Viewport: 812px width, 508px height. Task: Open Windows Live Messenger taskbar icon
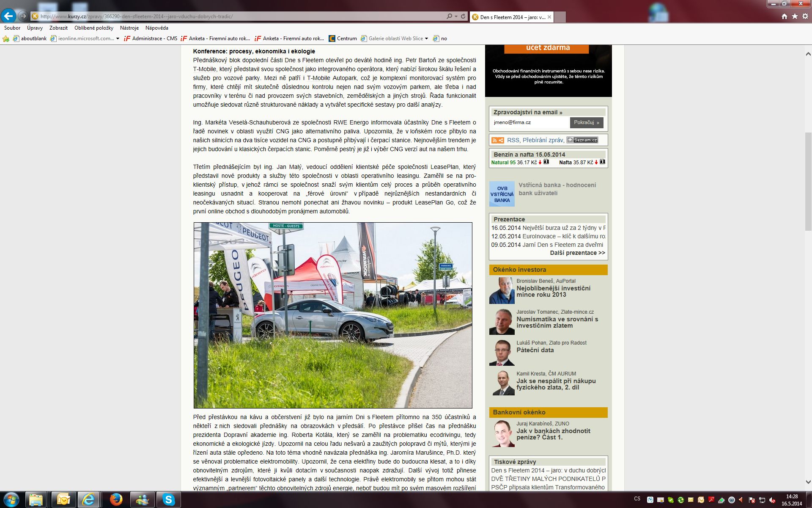(142, 500)
